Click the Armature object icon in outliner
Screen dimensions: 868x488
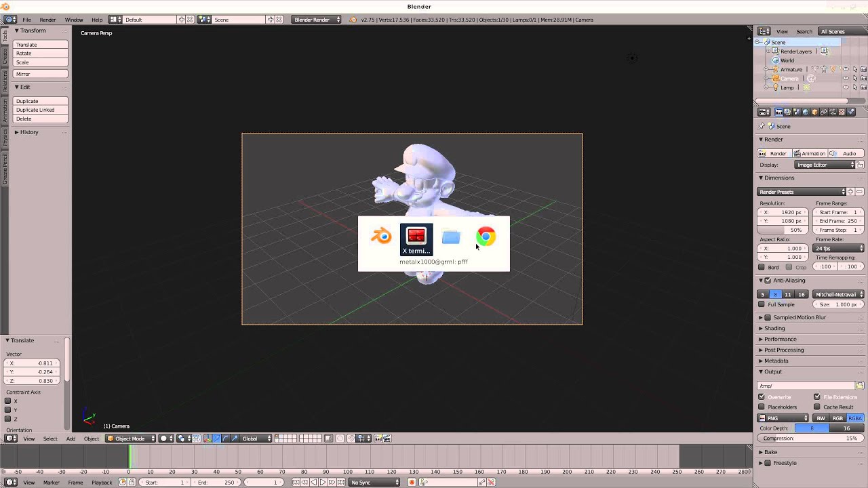coord(776,69)
